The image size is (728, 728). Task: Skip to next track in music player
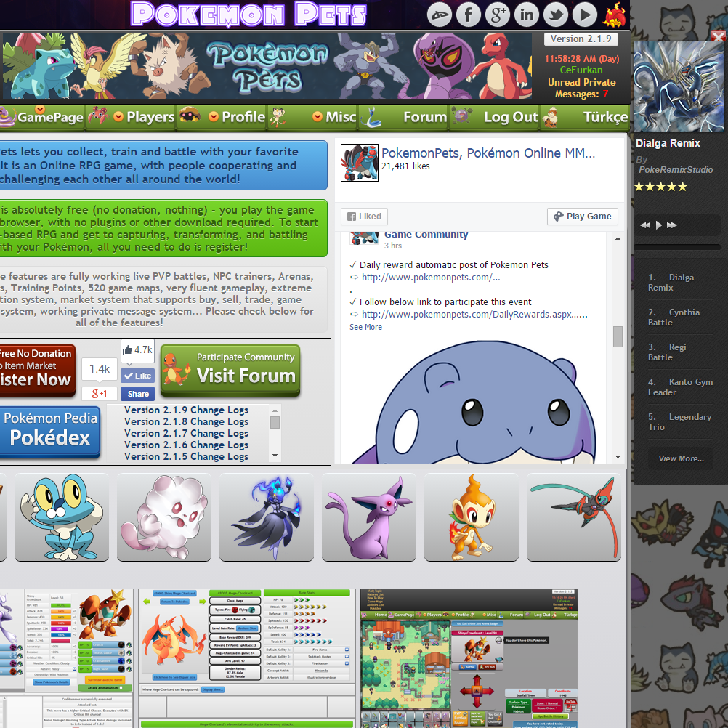(x=672, y=225)
